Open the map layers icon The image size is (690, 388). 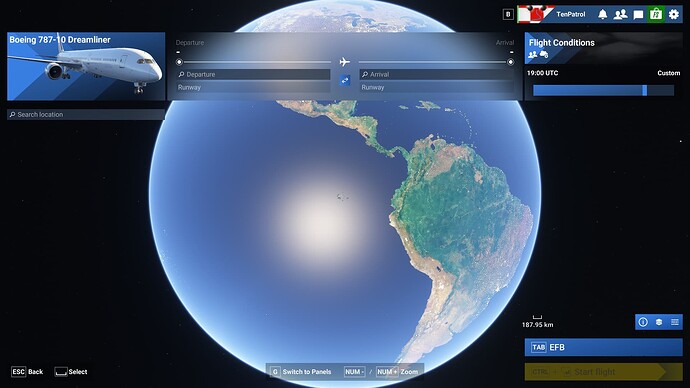(659, 322)
